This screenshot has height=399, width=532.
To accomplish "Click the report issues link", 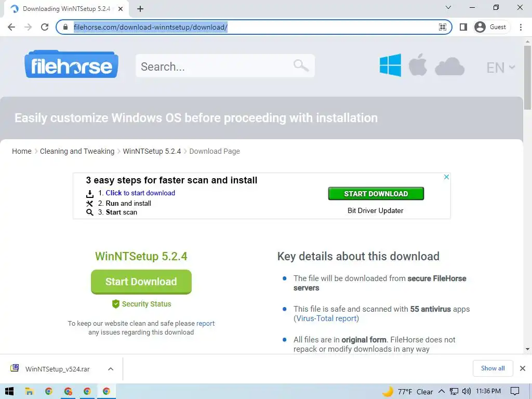I will pos(205,323).
